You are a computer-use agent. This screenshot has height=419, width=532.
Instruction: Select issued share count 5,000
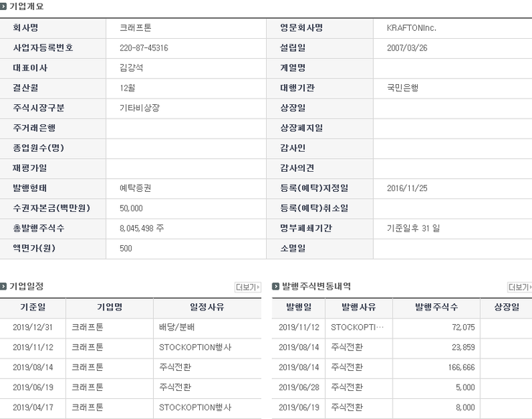(x=465, y=387)
